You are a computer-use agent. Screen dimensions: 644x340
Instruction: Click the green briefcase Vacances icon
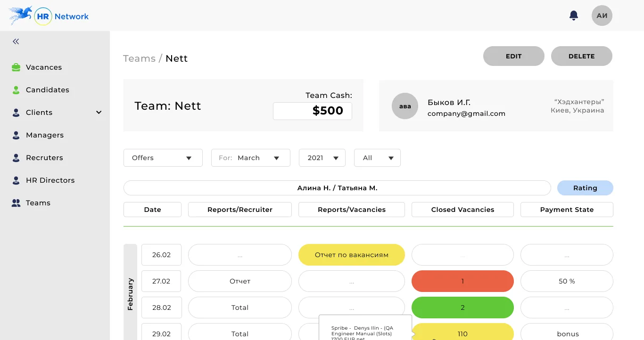pyautogui.click(x=16, y=67)
